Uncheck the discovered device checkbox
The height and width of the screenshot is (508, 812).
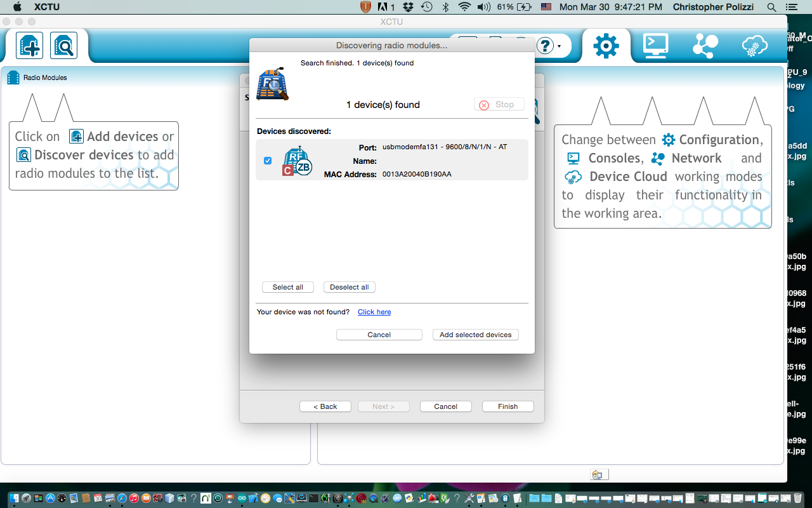268,161
